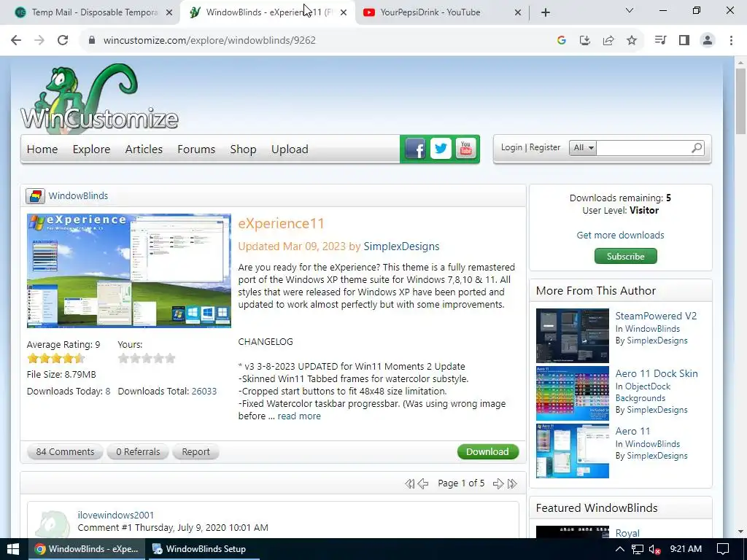This screenshot has height=560, width=747.
Task: Open the Upload menu item
Action: click(x=290, y=149)
